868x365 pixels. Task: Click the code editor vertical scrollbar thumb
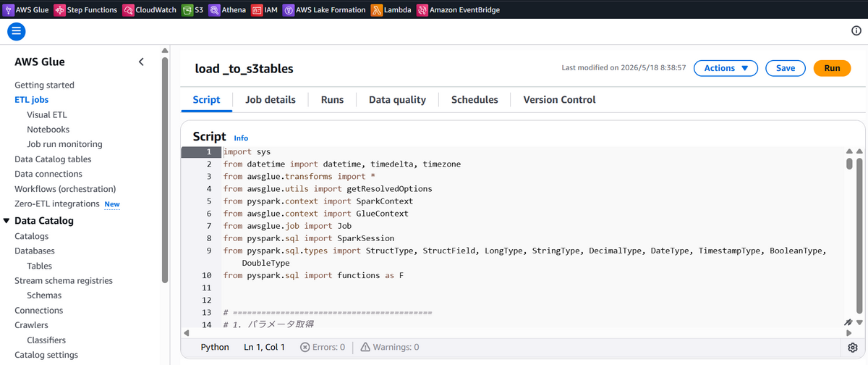point(849,163)
